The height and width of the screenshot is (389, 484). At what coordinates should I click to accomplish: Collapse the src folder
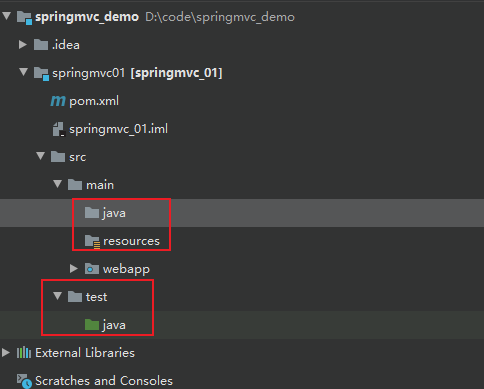(41, 156)
